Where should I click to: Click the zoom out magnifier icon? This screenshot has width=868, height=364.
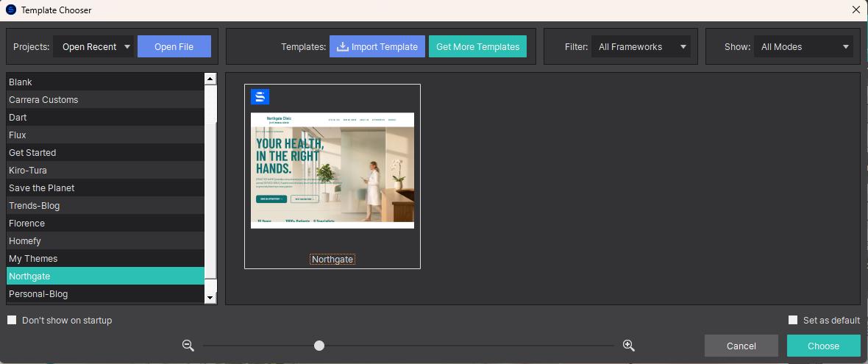point(188,346)
